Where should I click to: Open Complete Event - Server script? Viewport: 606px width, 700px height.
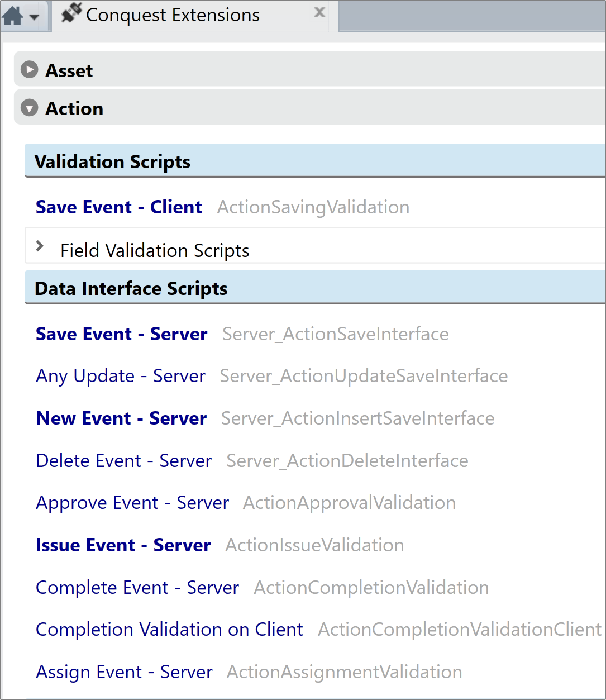point(137,588)
